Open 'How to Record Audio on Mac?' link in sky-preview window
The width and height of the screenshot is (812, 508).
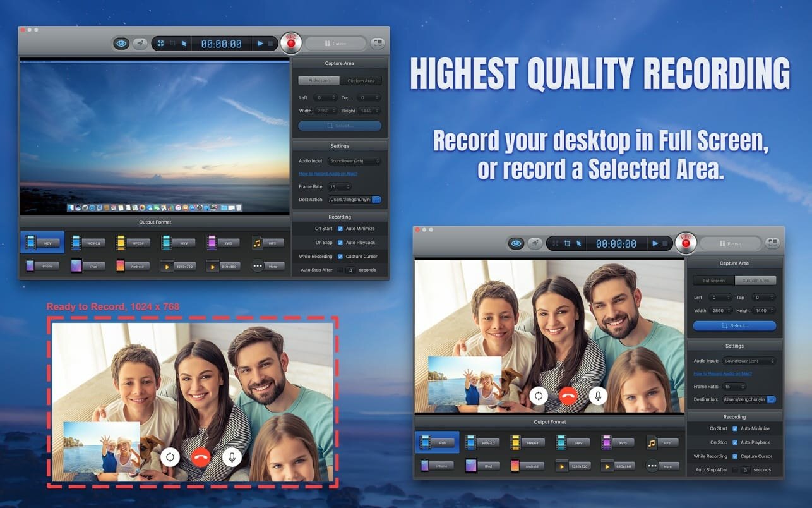coord(328,174)
